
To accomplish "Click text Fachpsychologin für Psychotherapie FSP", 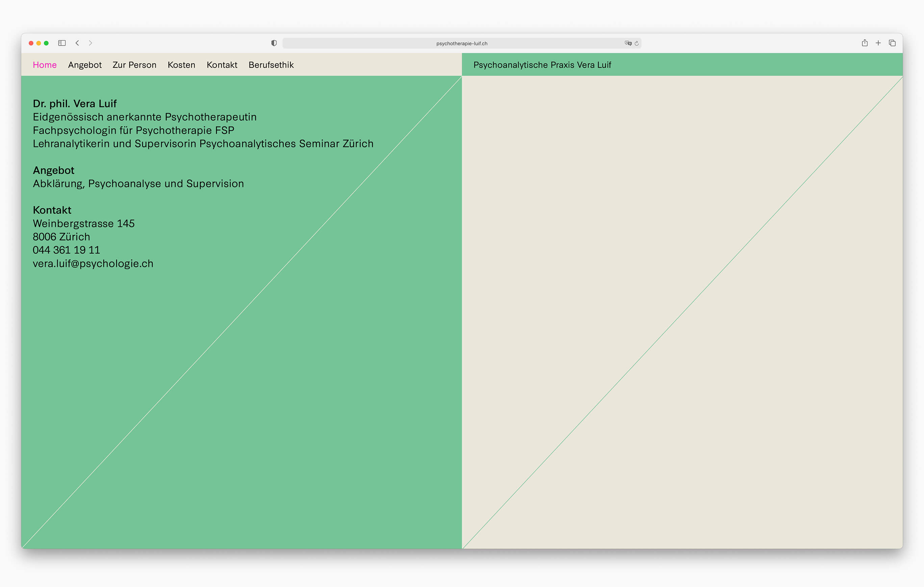I will click(x=133, y=130).
